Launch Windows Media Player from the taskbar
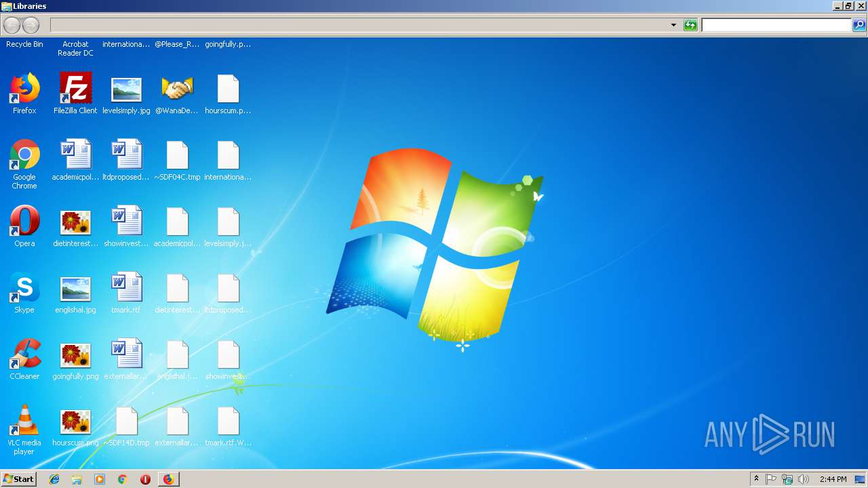Image resolution: width=868 pixels, height=488 pixels. coord(100,479)
